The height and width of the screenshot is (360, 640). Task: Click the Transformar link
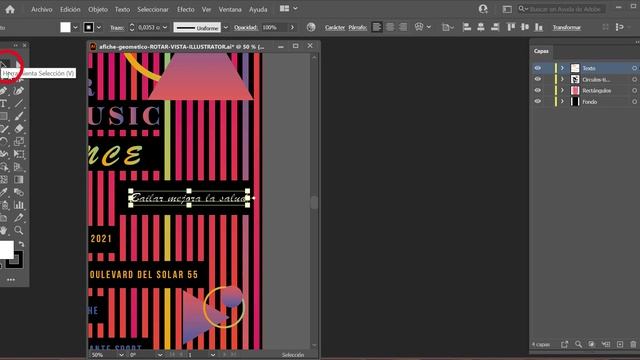[x=567, y=27]
